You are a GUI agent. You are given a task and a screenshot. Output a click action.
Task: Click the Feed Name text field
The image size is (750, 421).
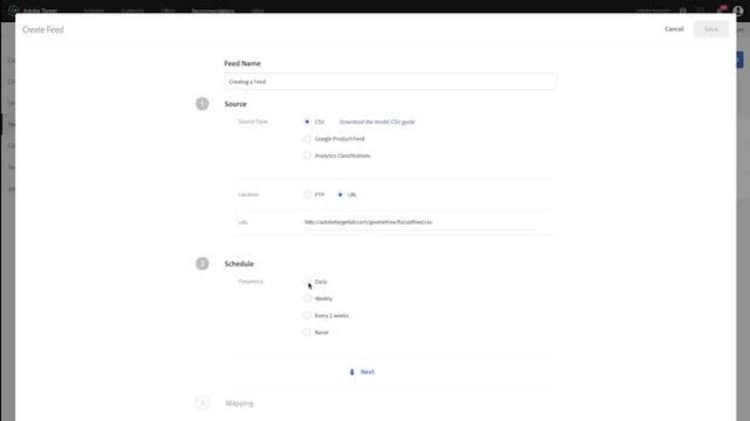(x=390, y=82)
